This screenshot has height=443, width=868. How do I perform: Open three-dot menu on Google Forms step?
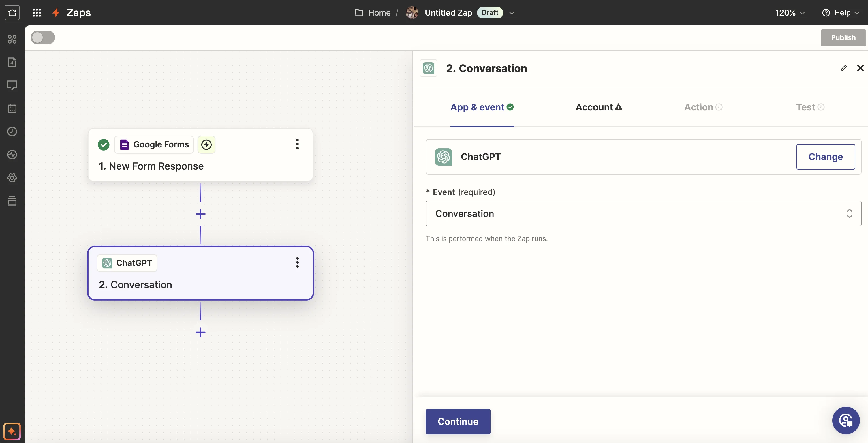(297, 144)
